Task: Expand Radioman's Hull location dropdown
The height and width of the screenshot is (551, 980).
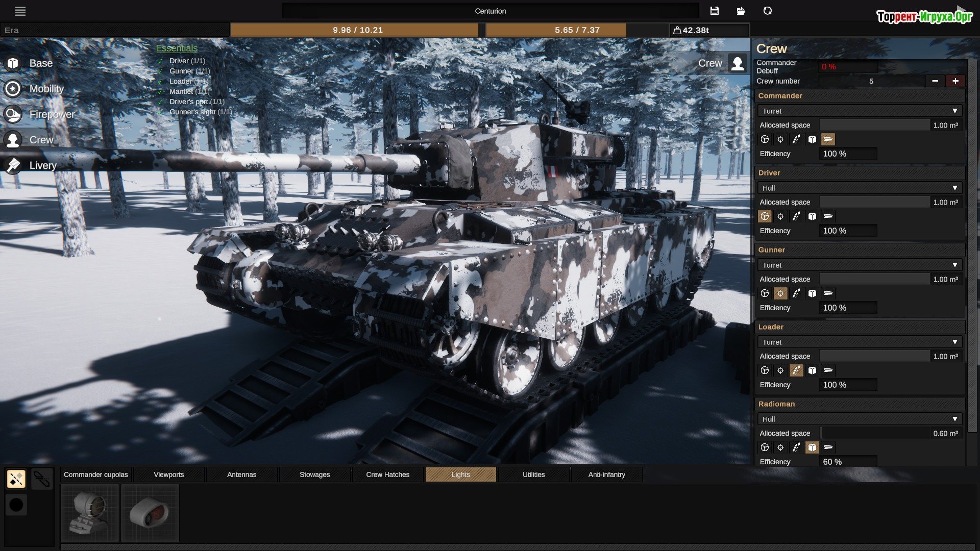Action: coord(860,419)
